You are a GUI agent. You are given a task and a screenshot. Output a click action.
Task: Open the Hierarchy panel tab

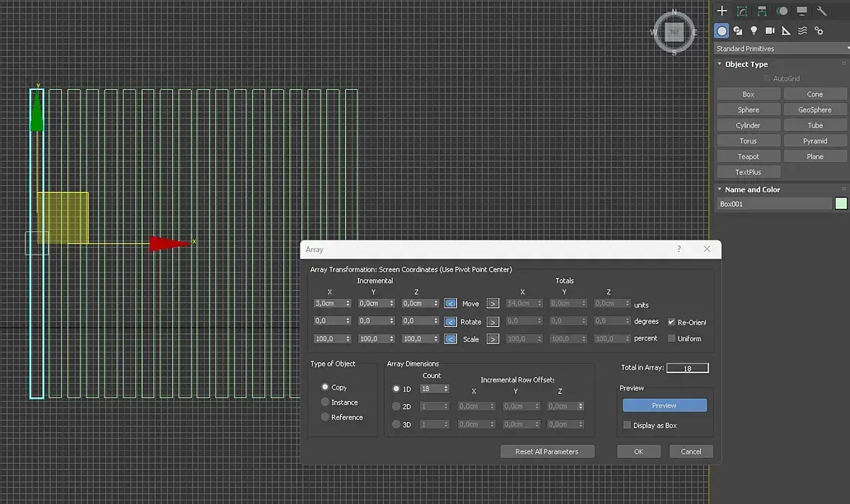[x=761, y=11]
